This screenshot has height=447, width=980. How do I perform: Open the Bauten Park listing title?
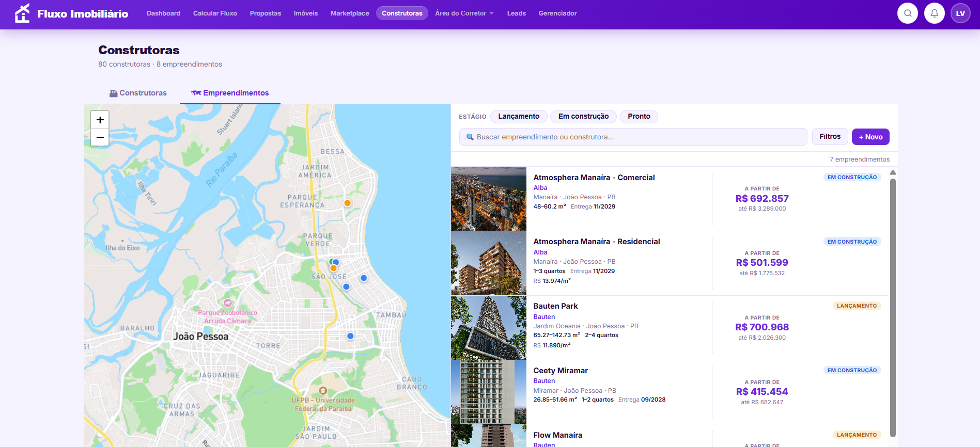555,306
